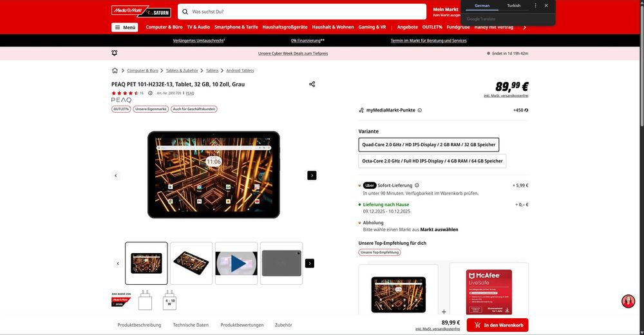
Task: Click the 4-10 W charger power icon
Action: pos(169,300)
